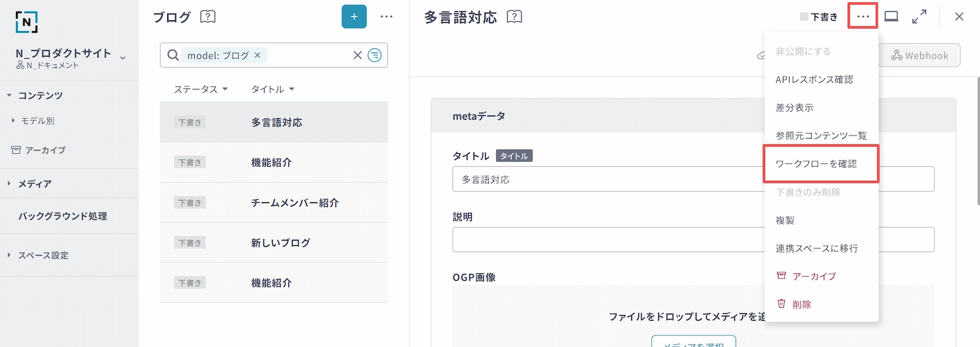Expand the editor to fullscreen
Screen dimensions: 980x347
point(919,17)
